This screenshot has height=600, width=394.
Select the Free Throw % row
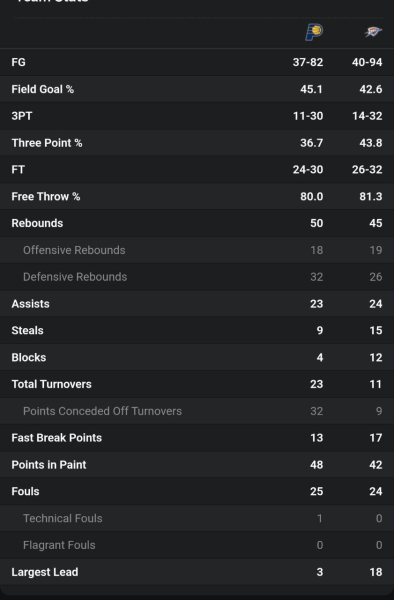197,196
